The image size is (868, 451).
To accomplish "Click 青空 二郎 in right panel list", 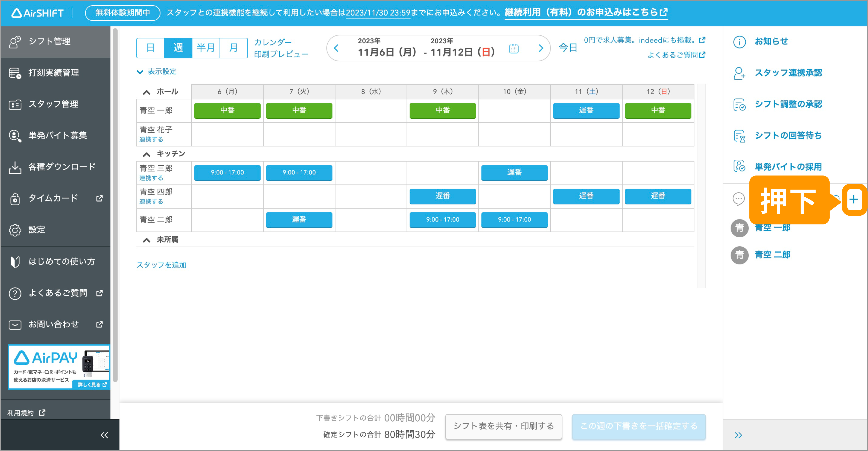I will coord(772,255).
